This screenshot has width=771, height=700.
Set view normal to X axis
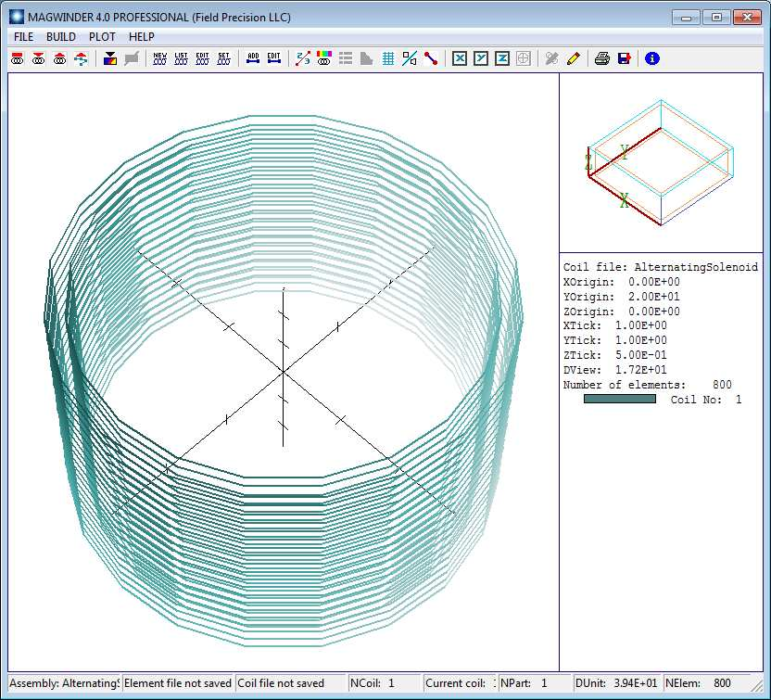point(459,58)
